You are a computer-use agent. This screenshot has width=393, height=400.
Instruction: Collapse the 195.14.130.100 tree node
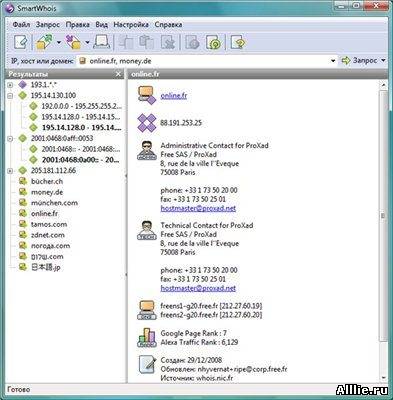[10, 96]
